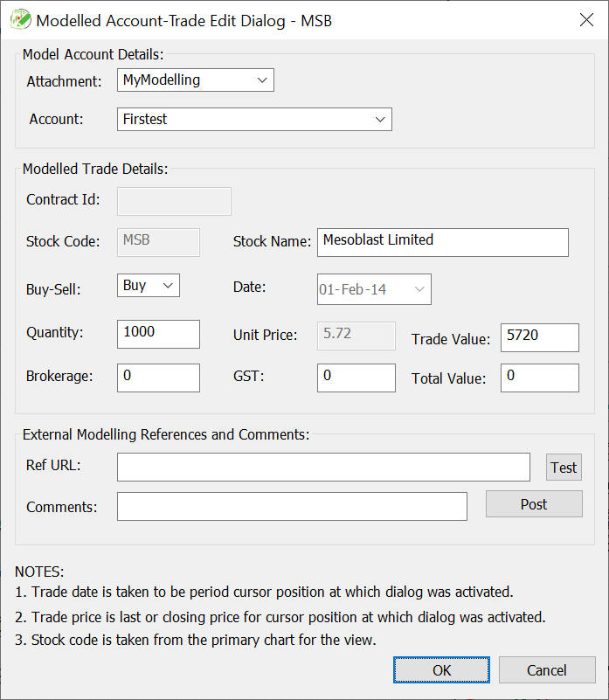Click the Total Value field
The image size is (609, 700).
click(540, 378)
